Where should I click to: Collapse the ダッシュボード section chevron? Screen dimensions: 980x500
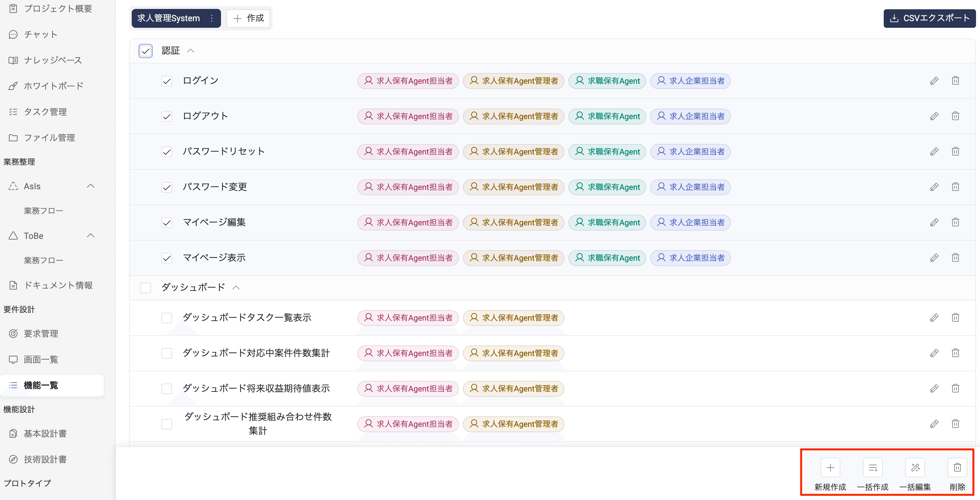(236, 288)
